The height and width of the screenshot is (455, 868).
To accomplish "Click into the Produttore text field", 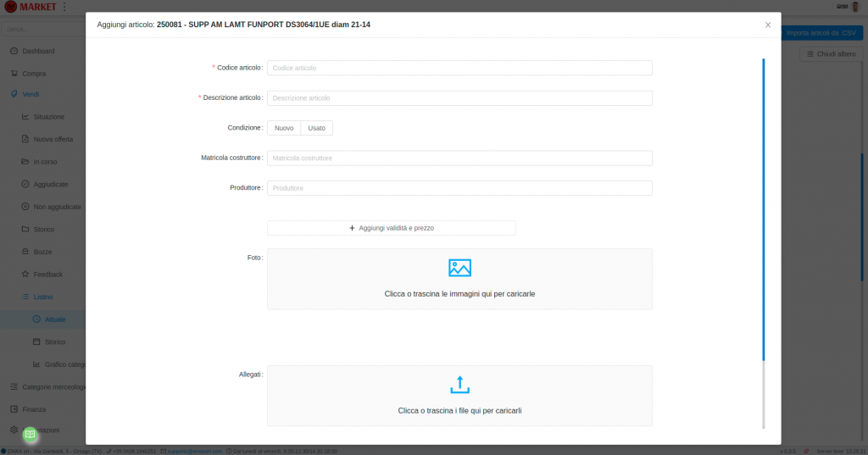I will coord(459,188).
